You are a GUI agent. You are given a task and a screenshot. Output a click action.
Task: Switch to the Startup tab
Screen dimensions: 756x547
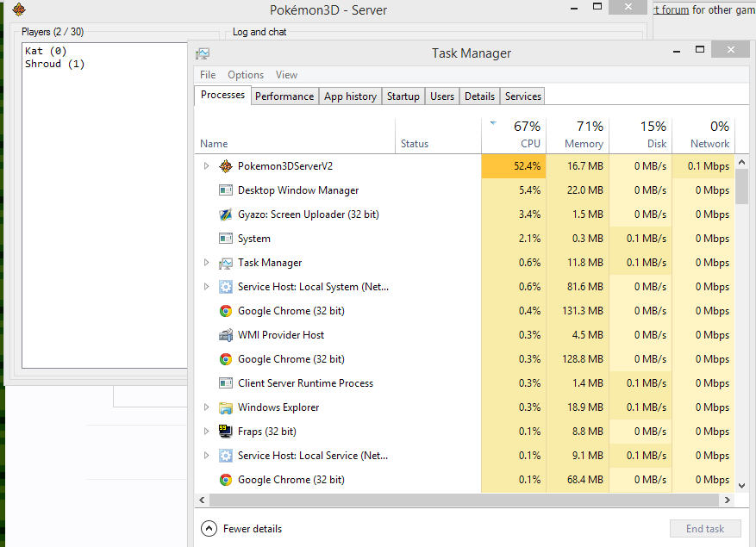pyautogui.click(x=403, y=96)
